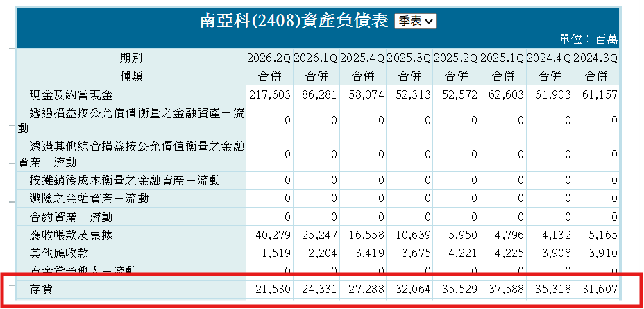This screenshot has height=309, width=644.
Task: Select the 其他應收款 row label
Action: pos(59,253)
